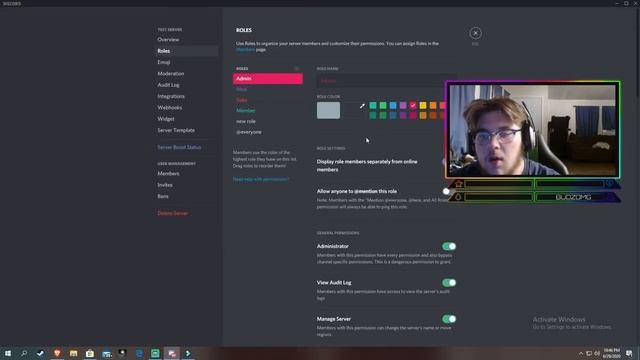Follow the Members link in the Roles description
This screenshot has width=640, height=360.
245,49
